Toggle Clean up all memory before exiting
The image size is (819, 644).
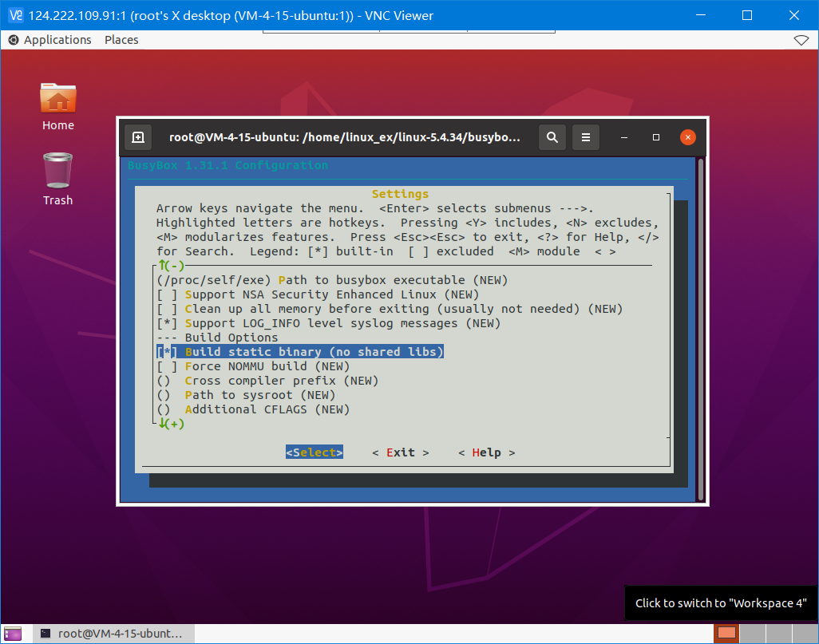coord(390,309)
